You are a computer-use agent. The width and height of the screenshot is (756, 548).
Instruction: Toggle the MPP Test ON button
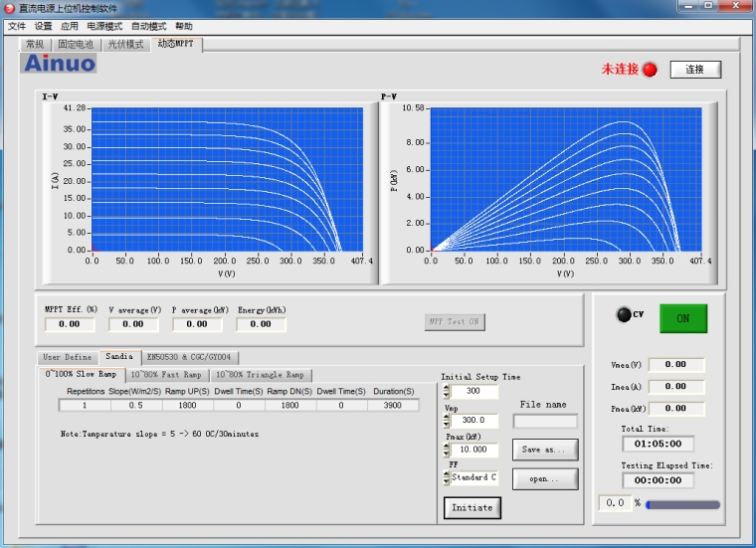coord(454,321)
